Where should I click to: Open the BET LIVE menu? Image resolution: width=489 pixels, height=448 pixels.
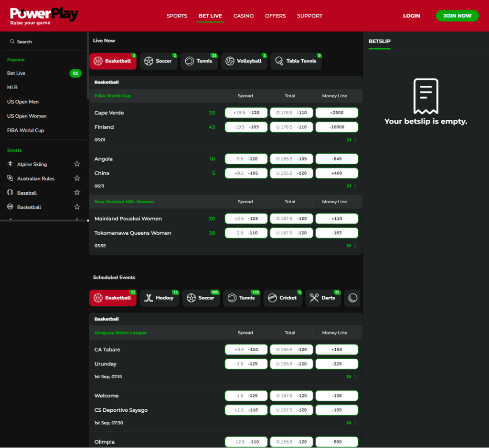point(210,16)
